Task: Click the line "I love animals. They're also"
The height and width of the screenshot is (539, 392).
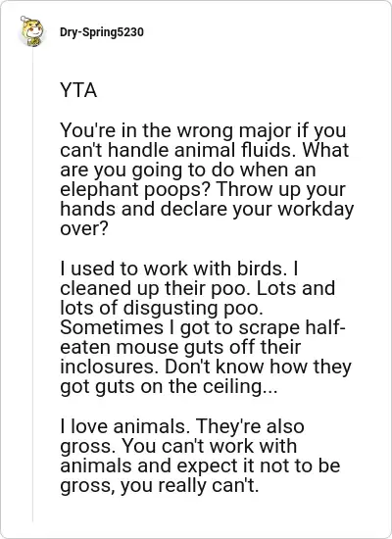Action: click(182, 426)
